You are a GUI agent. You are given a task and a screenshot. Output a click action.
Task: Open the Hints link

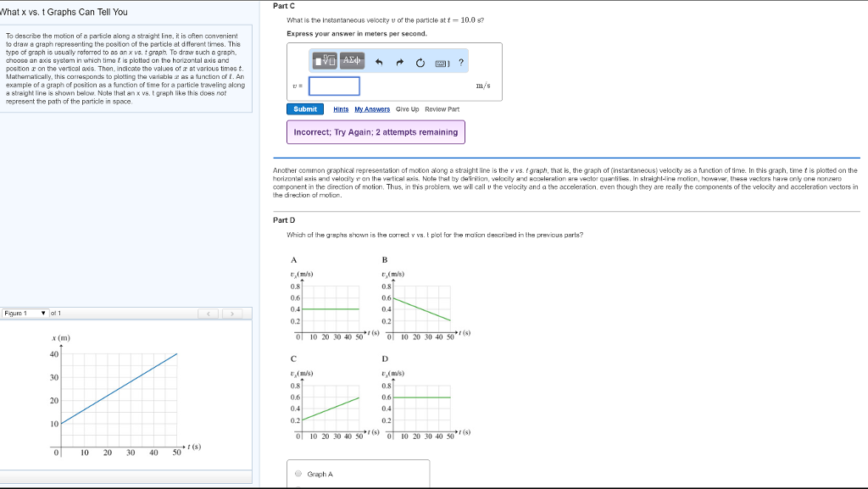(x=341, y=109)
